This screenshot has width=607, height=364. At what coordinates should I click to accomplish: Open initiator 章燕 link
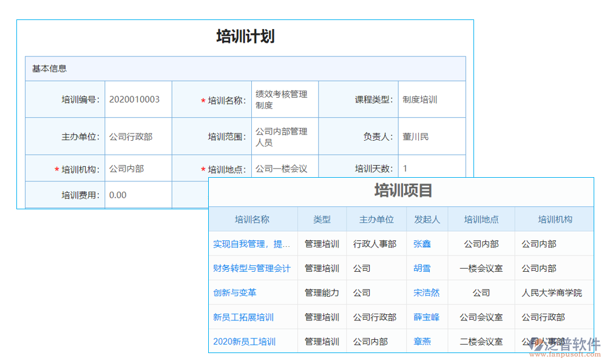(422, 341)
